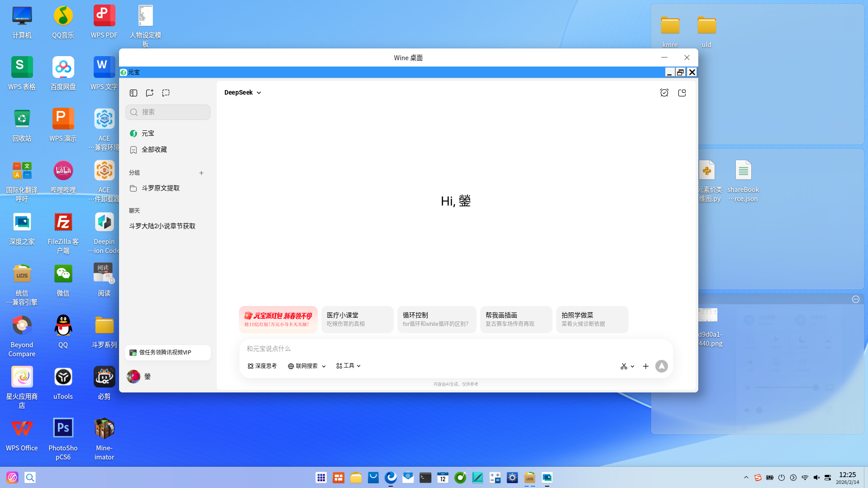This screenshot has width=868, height=488.
Task: Click the plus attachment button in input bar
Action: [646, 366]
